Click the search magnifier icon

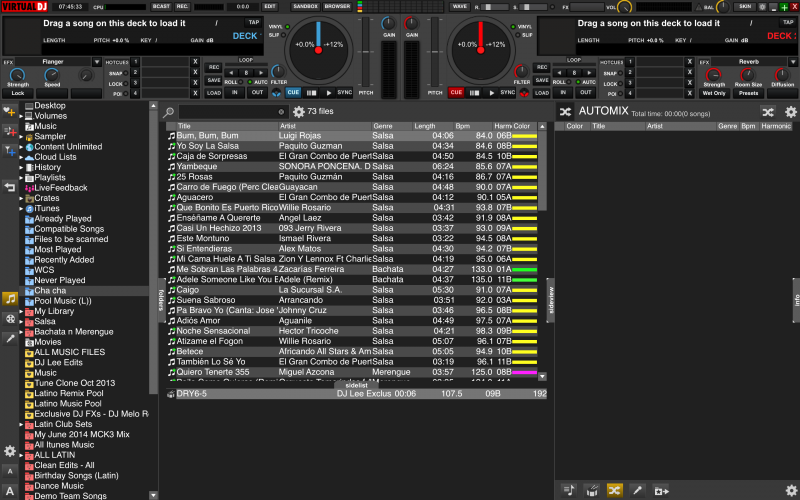[168, 112]
